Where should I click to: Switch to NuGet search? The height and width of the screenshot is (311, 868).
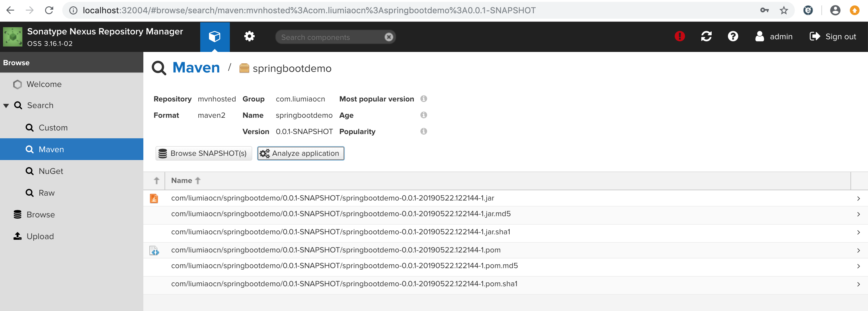click(51, 171)
